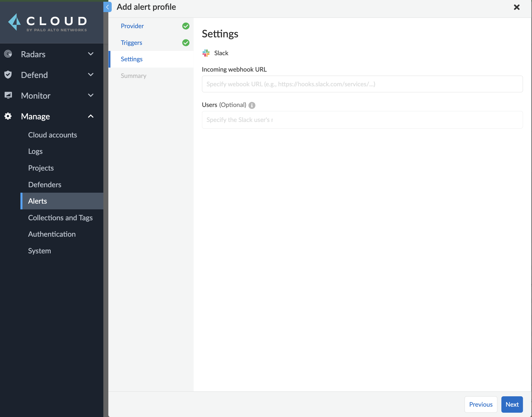Click the Manage menu label
Viewport: 532px width, 417px height.
[x=35, y=116]
